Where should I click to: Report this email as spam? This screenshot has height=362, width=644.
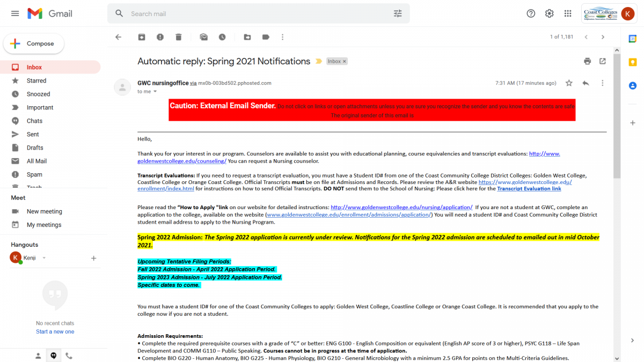coord(160,37)
